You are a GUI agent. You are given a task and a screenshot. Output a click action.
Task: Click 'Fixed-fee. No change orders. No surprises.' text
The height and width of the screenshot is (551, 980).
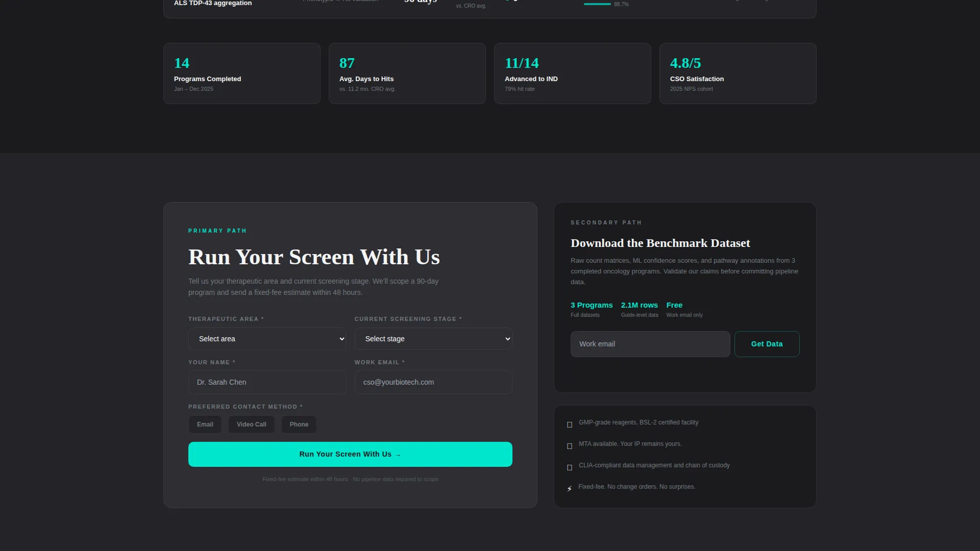pos(637,487)
